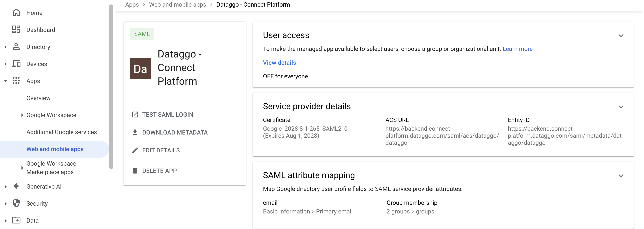This screenshot has height=229, width=644.
Task: Click the Home icon in the sidebar
Action: point(16,13)
